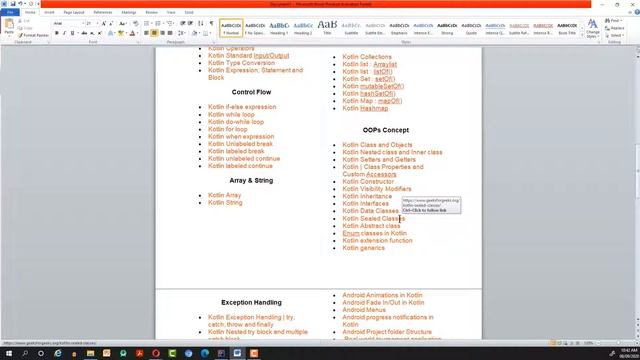
Task: Click the Clear Formatting icon
Action: pyautogui.click(x=136, y=24)
